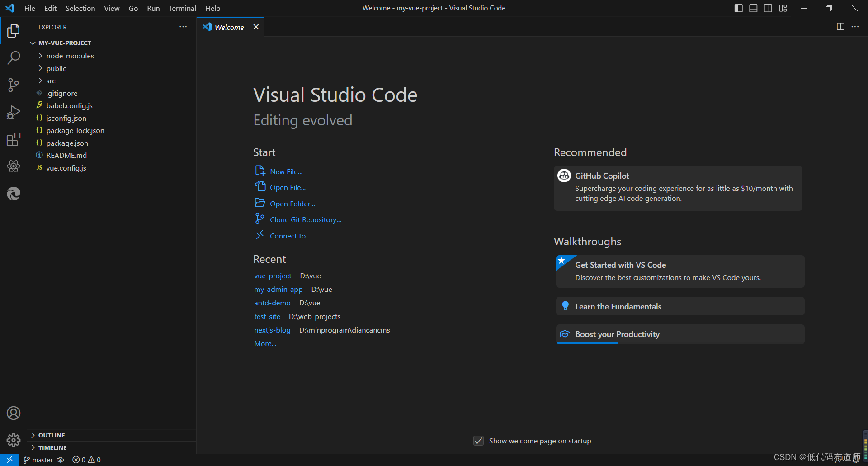Click the Connect to... link

click(290, 236)
